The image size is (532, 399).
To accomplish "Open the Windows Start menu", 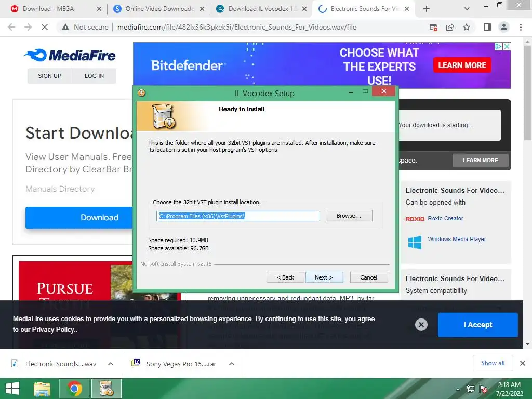I will [12, 389].
